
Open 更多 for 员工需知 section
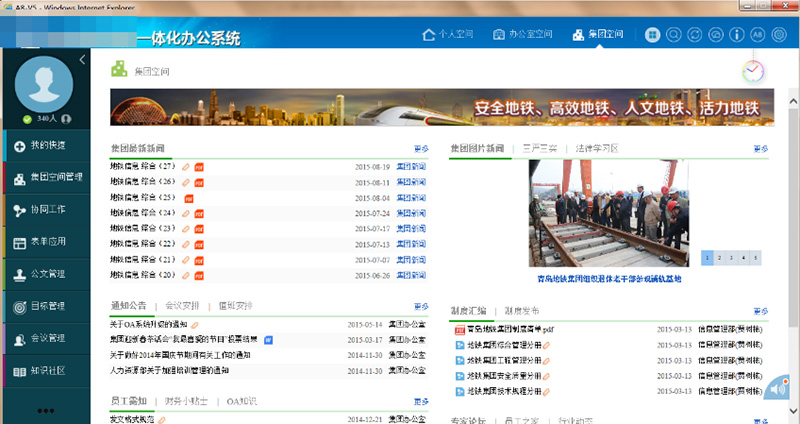421,402
